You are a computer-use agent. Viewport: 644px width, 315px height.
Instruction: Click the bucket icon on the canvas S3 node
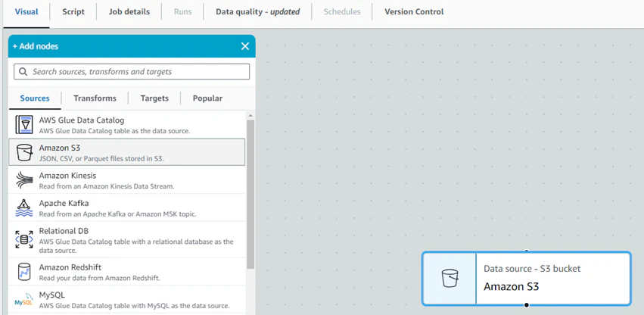450,279
